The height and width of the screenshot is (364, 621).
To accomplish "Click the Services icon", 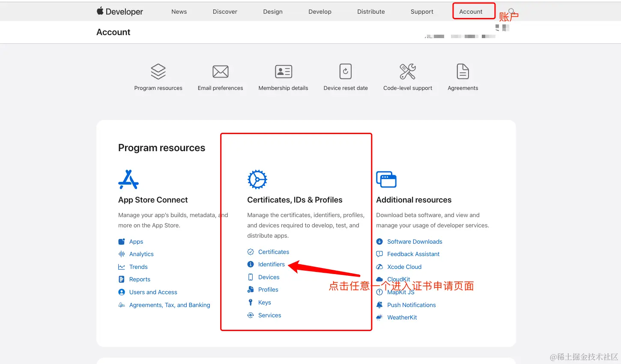I will click(x=251, y=315).
